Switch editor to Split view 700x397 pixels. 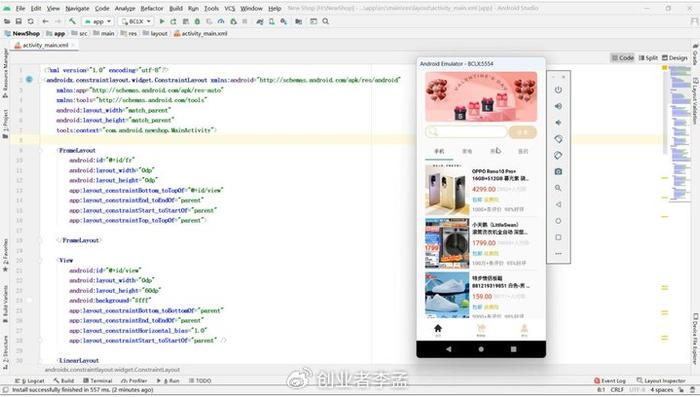click(648, 58)
